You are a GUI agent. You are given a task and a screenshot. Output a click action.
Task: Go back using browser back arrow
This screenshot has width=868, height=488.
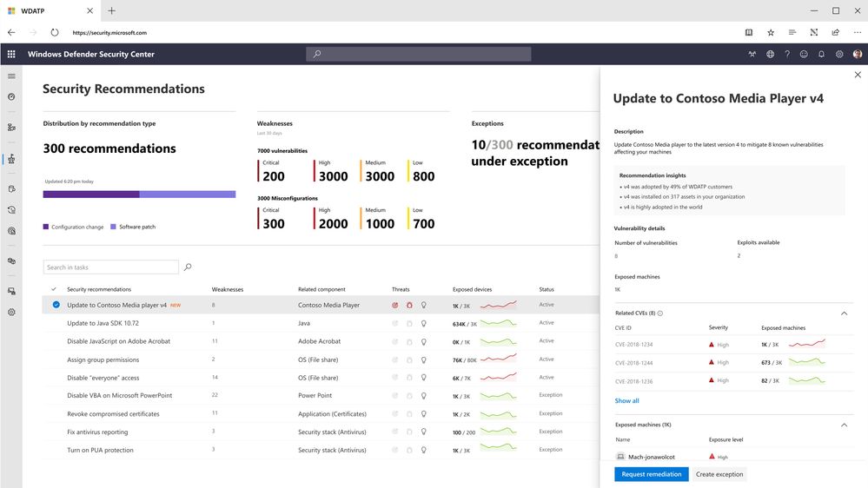pyautogui.click(x=11, y=33)
